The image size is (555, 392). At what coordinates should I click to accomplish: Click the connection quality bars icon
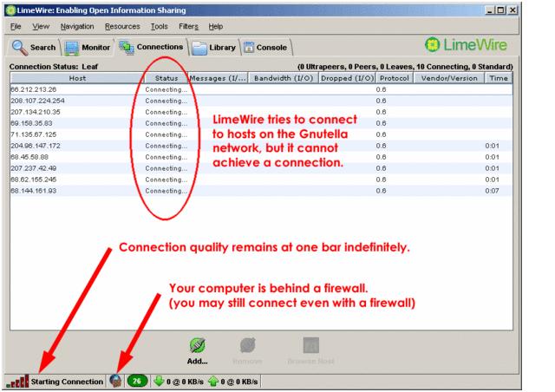[x=17, y=382]
